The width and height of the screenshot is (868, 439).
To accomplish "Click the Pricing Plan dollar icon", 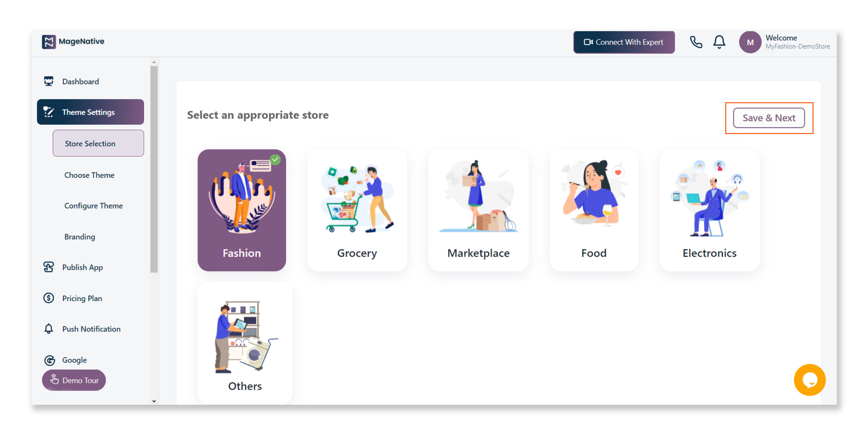I will click(48, 298).
